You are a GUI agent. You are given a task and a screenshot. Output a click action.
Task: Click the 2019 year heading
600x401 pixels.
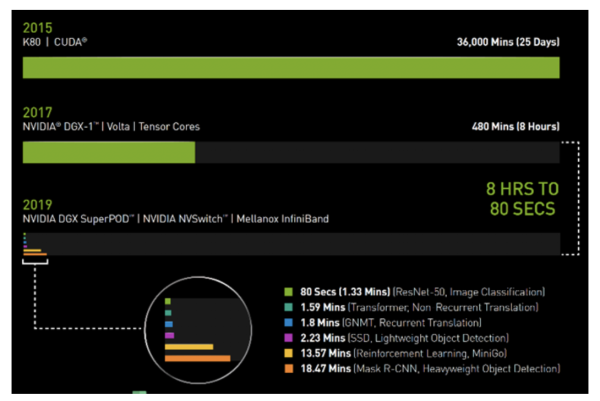(36, 204)
